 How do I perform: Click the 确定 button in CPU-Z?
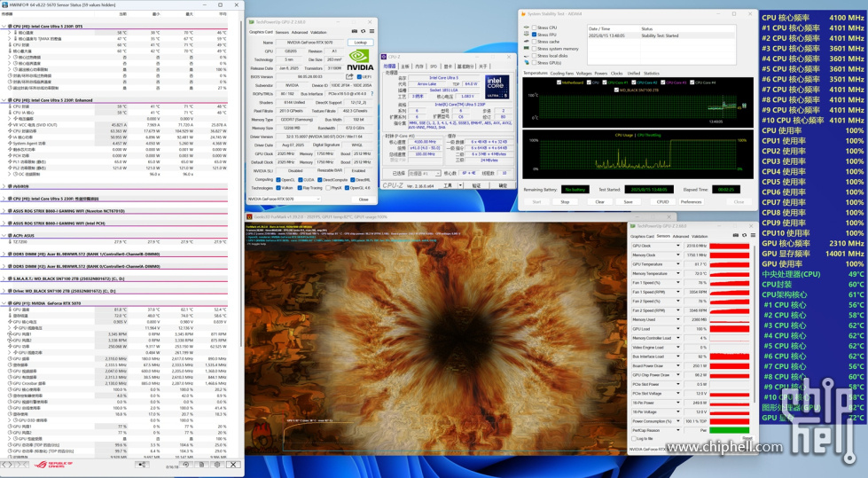coord(503,185)
